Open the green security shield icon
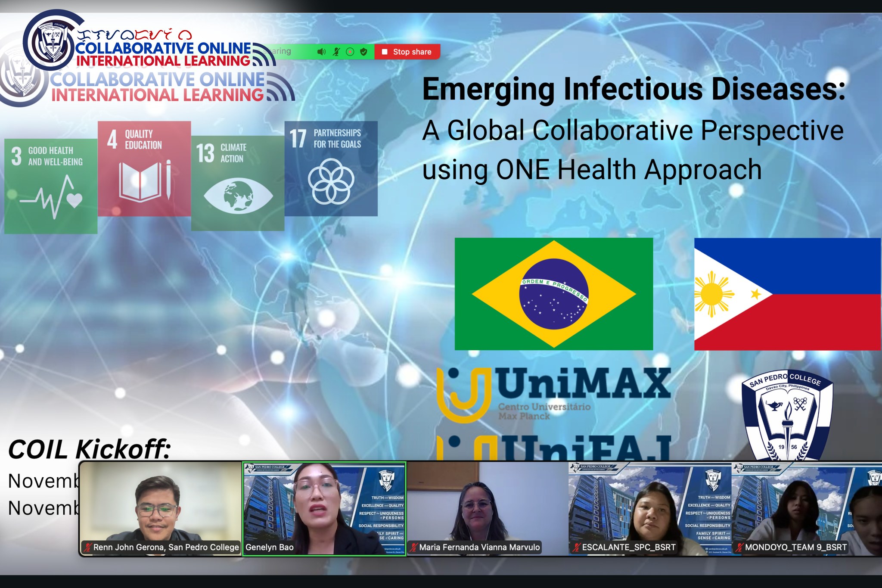This screenshot has height=588, width=882. tap(363, 52)
